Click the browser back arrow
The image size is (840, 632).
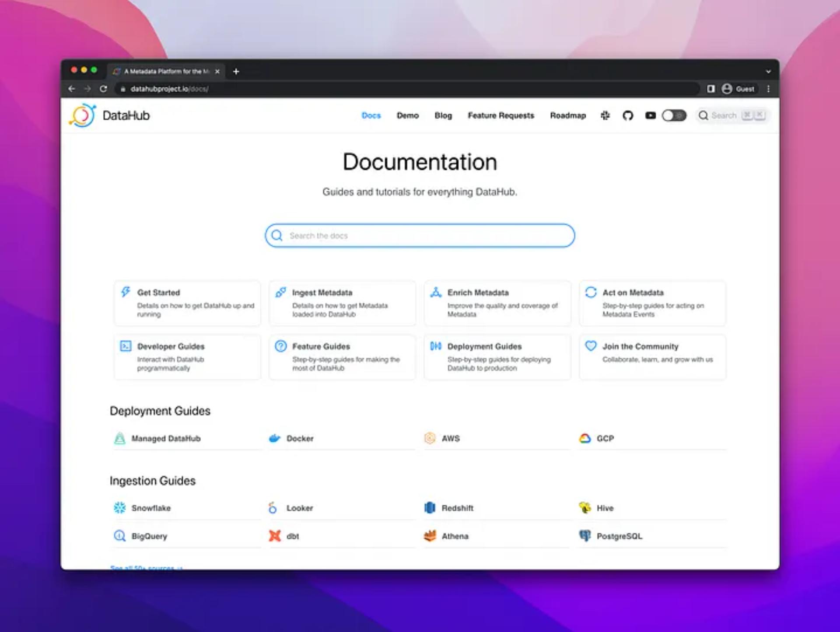[x=72, y=89]
